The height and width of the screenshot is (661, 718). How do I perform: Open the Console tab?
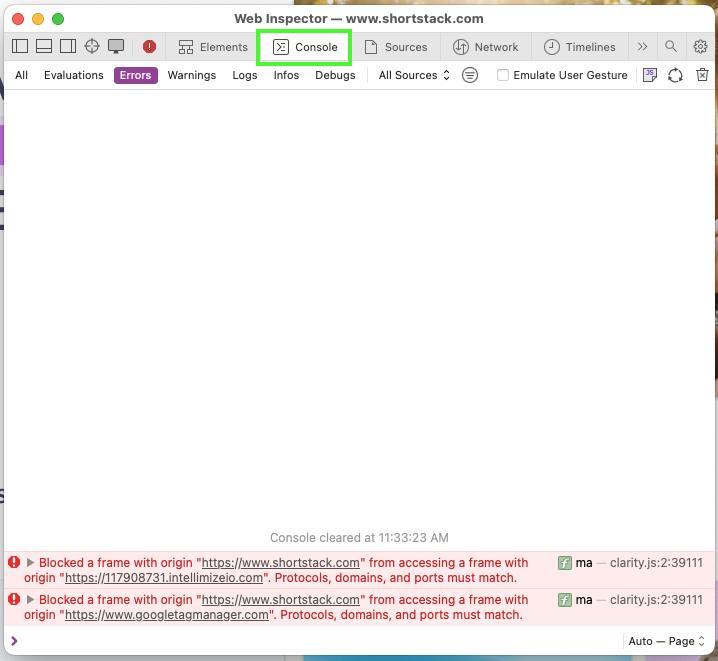pos(305,47)
